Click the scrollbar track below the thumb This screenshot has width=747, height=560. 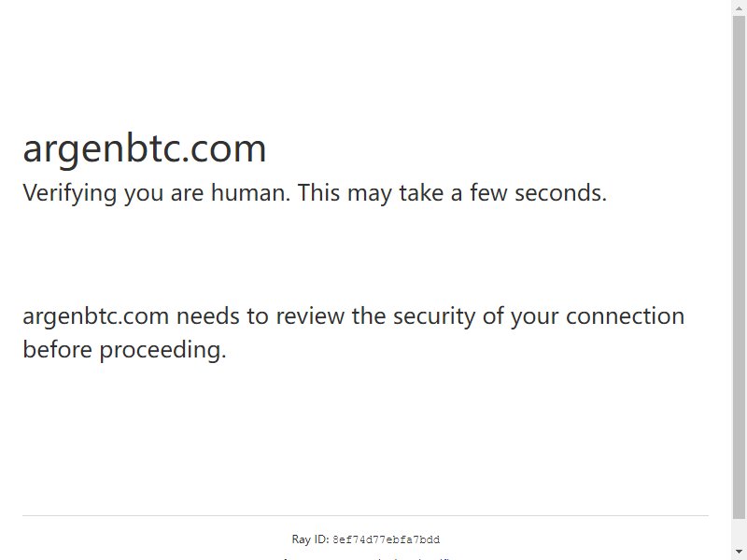(x=739, y=531)
